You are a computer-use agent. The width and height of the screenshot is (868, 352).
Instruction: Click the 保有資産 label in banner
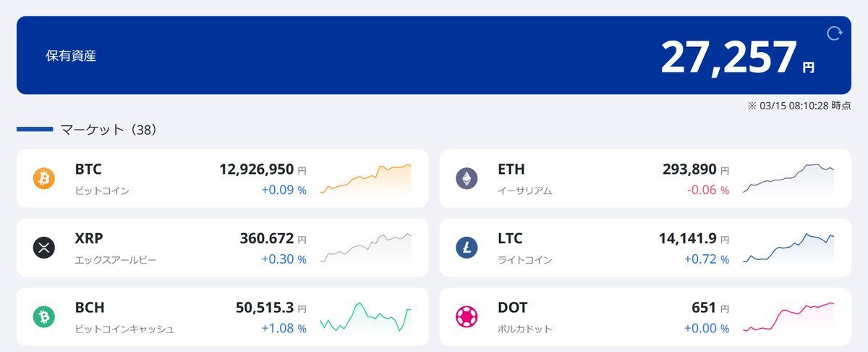coord(71,56)
